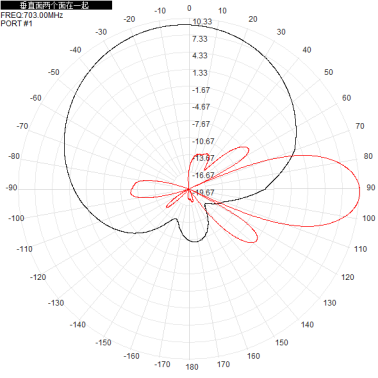Select the -140 degree angle label
378x378 pixels.
(x=78, y=324)
